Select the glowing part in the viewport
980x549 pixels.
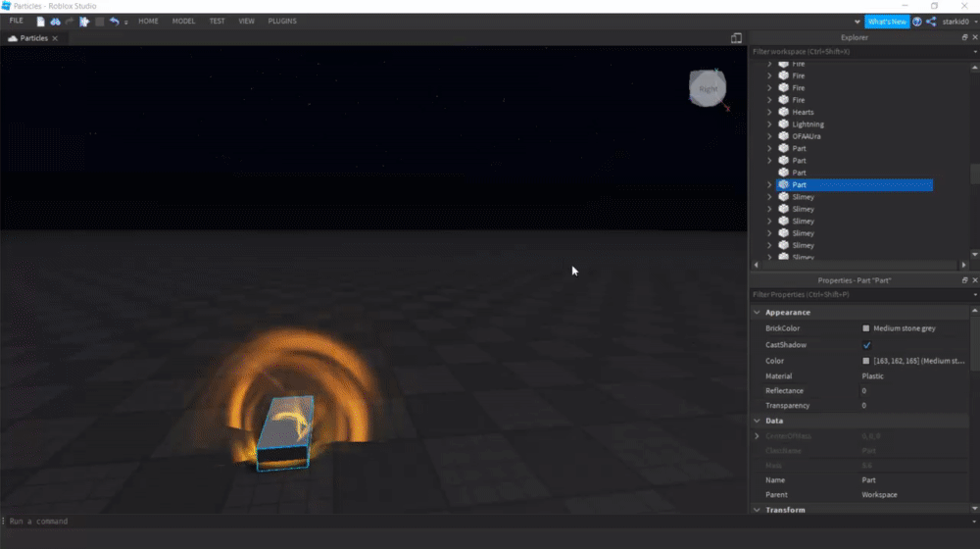tap(285, 432)
